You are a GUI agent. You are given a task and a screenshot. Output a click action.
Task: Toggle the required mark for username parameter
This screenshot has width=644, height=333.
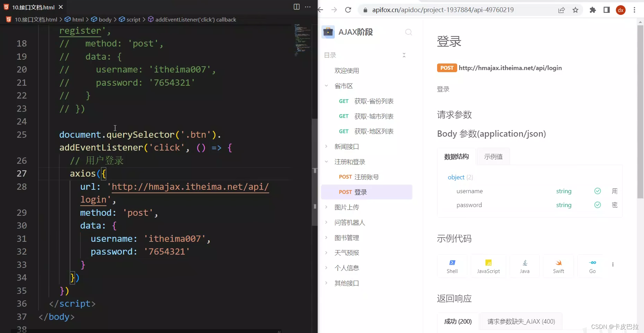(x=598, y=191)
